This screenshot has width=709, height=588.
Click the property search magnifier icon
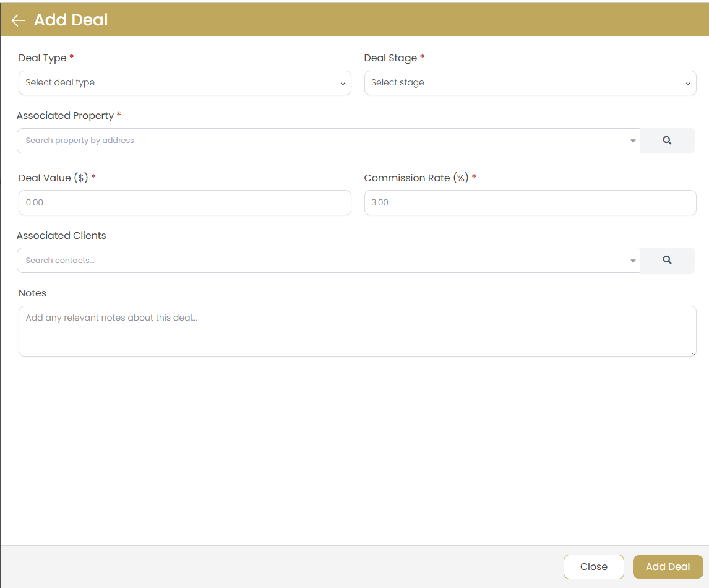click(x=667, y=141)
